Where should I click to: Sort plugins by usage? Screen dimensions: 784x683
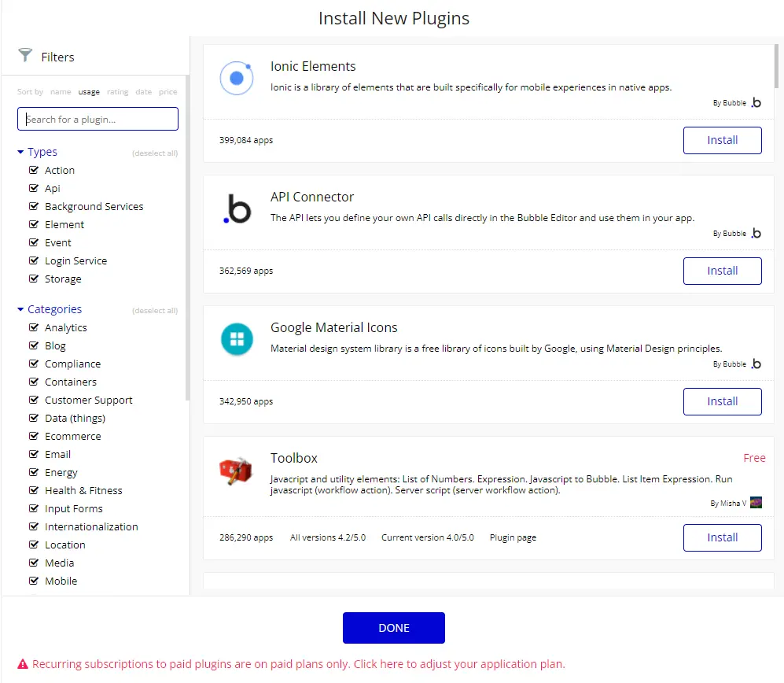click(89, 91)
